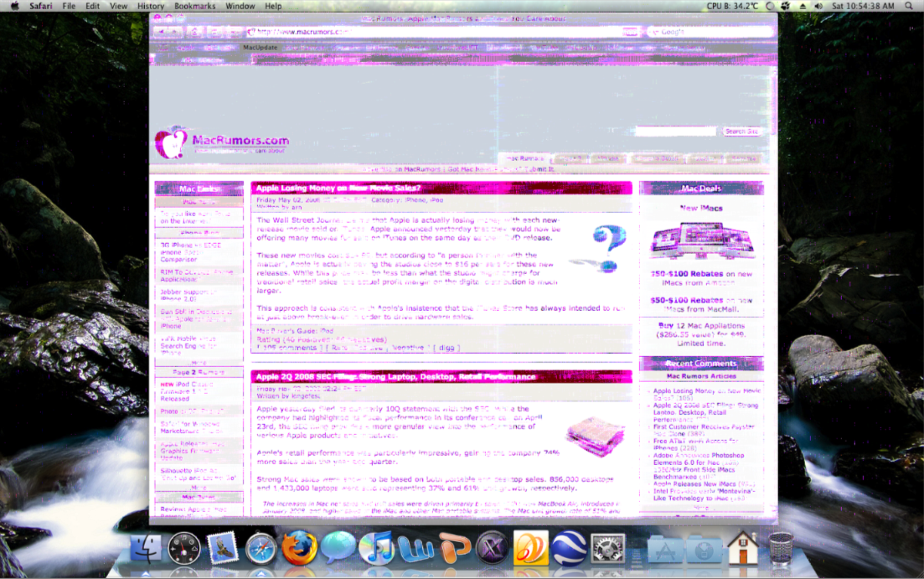924x579 pixels.
Task: Open 'Jabber Support' iPhone 2.0 sidebar link
Action: click(x=188, y=295)
